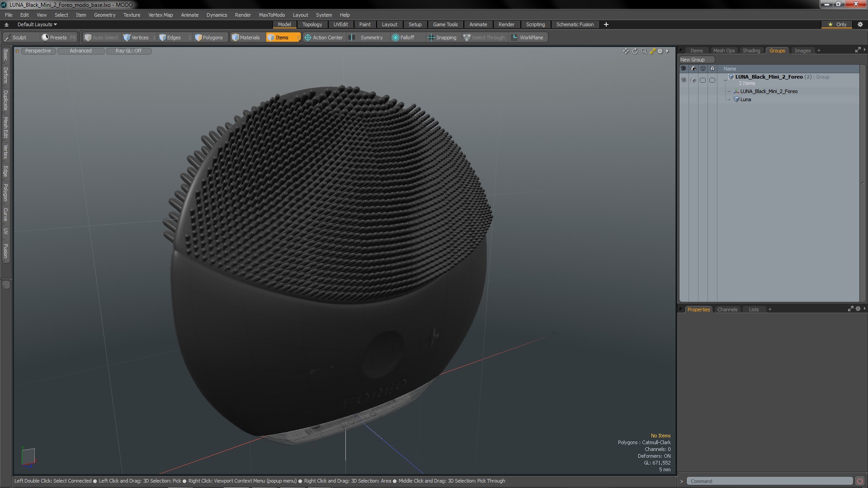Click the Properties panel expand icon

850,309
